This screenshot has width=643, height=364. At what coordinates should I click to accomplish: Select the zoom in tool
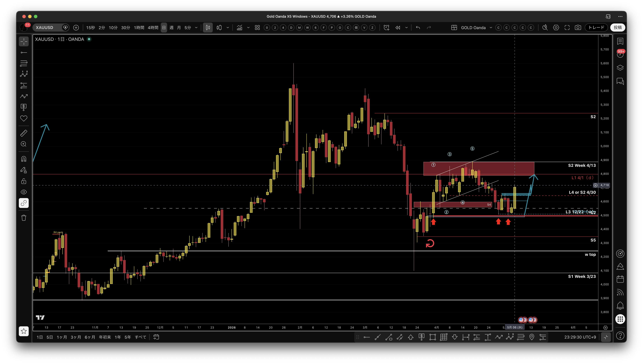pos(24,144)
